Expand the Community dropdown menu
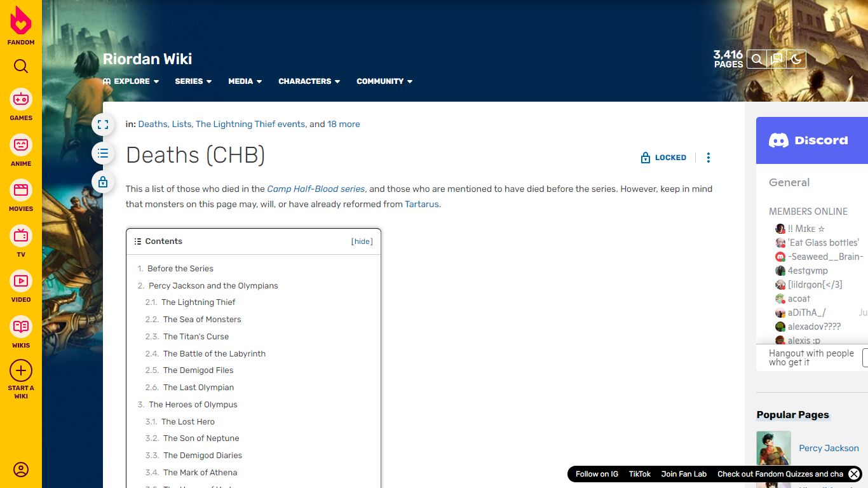 [x=384, y=81]
